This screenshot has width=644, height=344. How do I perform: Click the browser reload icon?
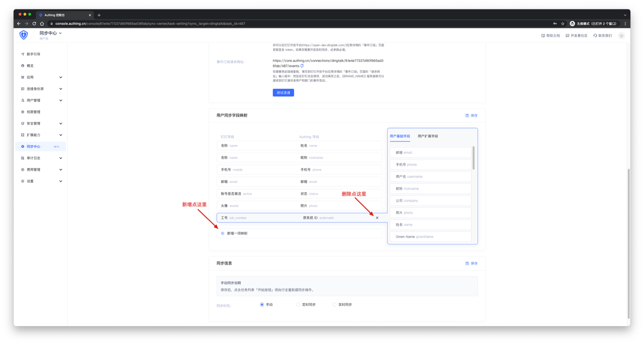pos(34,24)
